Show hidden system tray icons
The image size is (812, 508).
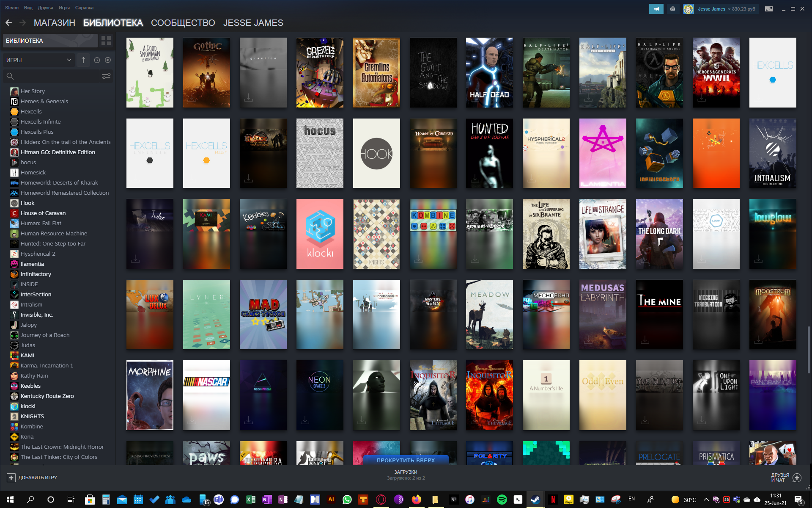(706, 500)
